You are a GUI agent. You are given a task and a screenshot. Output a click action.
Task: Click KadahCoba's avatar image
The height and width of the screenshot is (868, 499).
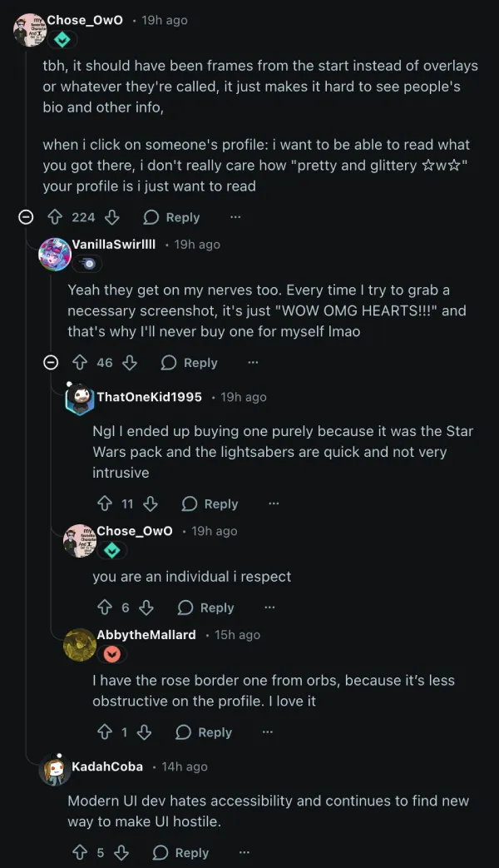(55, 771)
